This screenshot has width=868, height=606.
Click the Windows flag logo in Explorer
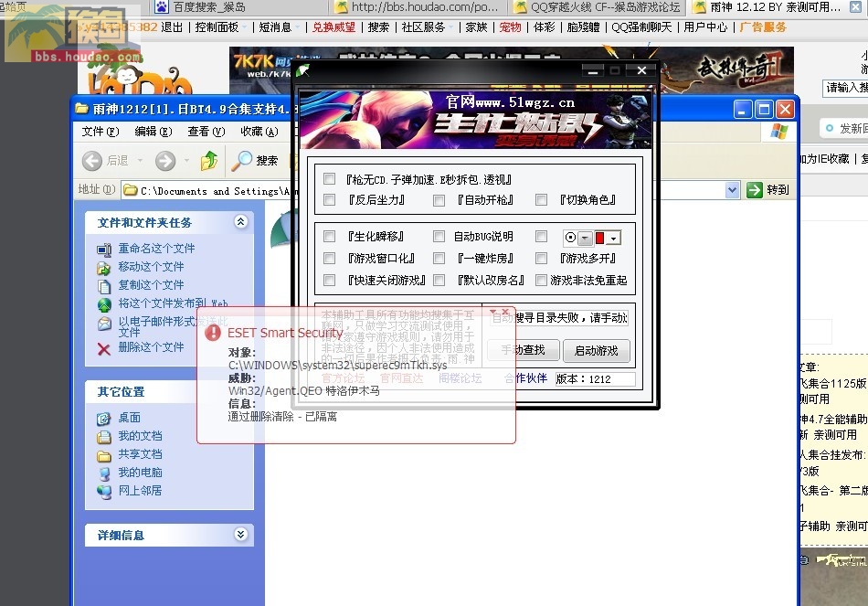click(778, 132)
